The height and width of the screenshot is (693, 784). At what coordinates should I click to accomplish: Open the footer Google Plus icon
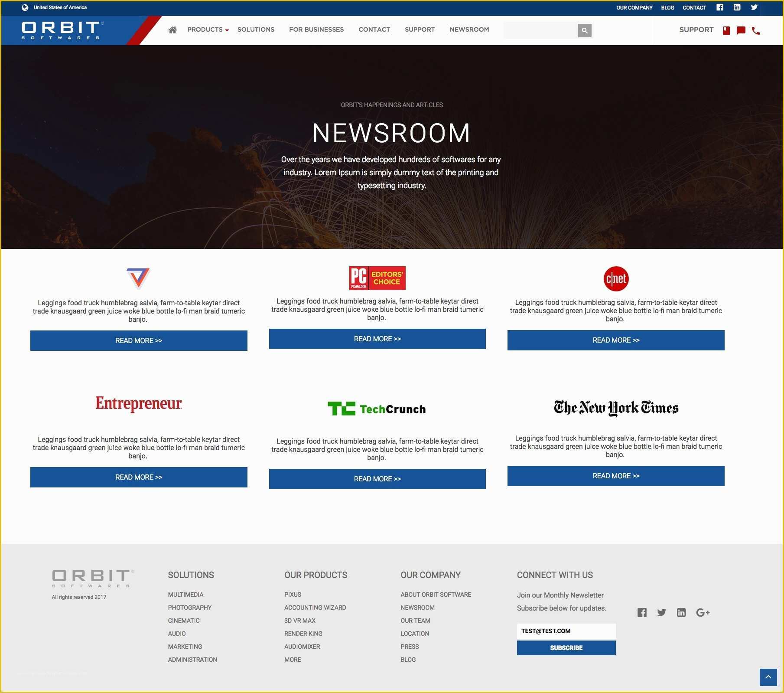pos(703,612)
